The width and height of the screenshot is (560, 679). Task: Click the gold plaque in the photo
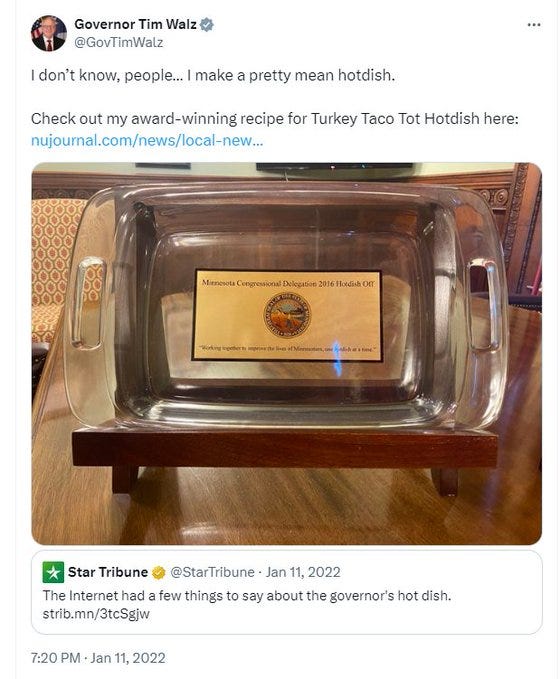click(287, 316)
